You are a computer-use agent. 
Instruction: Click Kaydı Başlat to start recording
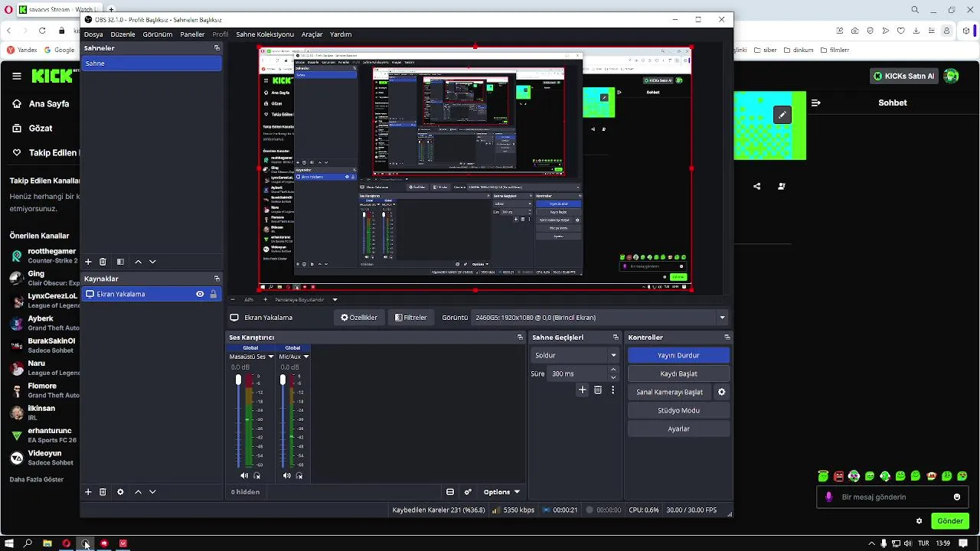coord(678,373)
